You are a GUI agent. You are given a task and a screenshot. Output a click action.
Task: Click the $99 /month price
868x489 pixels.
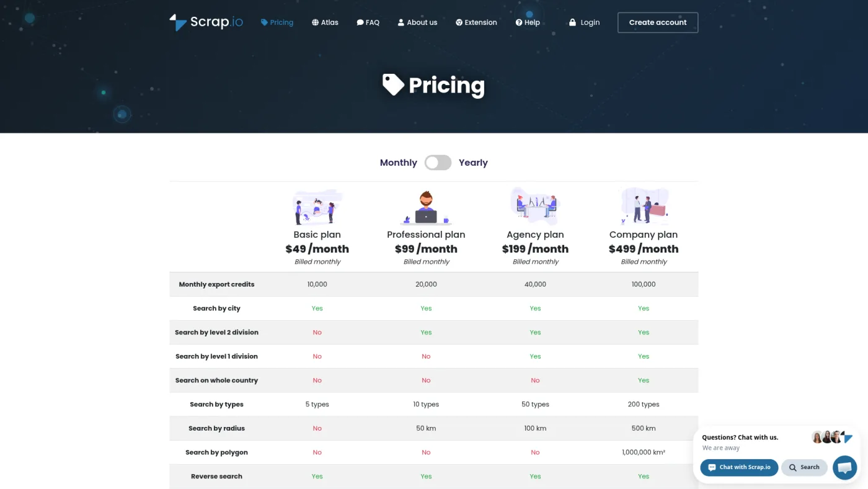point(426,249)
